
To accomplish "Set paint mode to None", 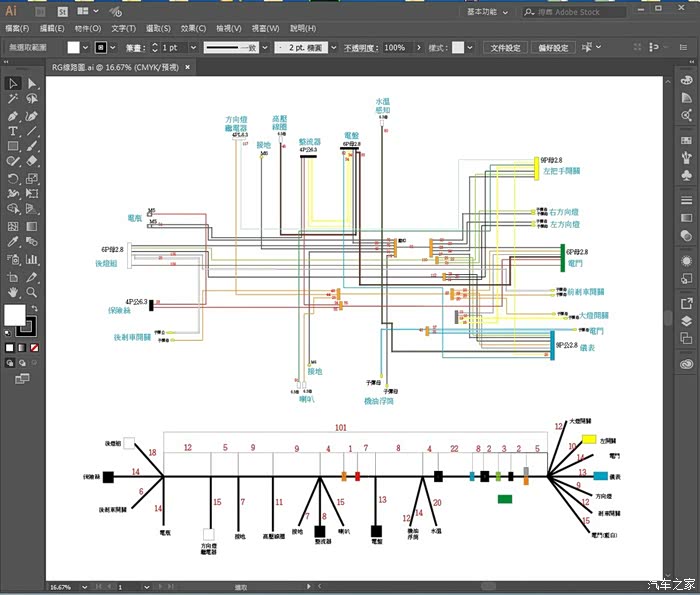I will coord(34,348).
